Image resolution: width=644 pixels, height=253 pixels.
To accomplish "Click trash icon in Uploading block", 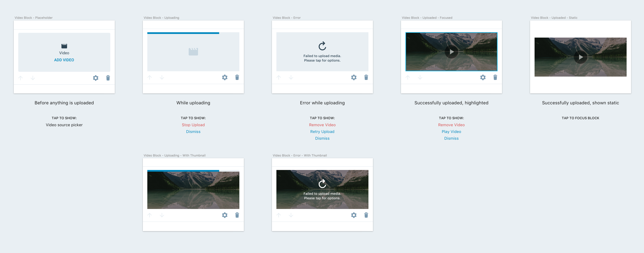I will tap(237, 78).
